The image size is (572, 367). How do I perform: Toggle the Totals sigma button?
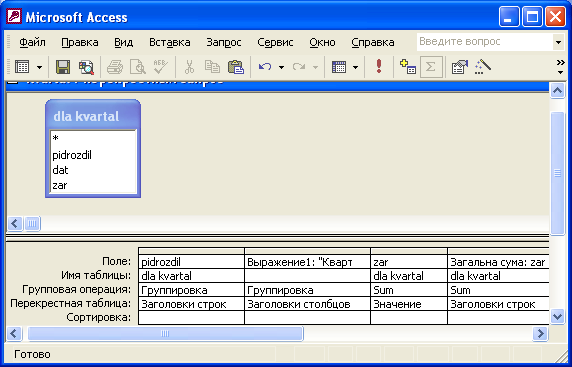tap(431, 67)
